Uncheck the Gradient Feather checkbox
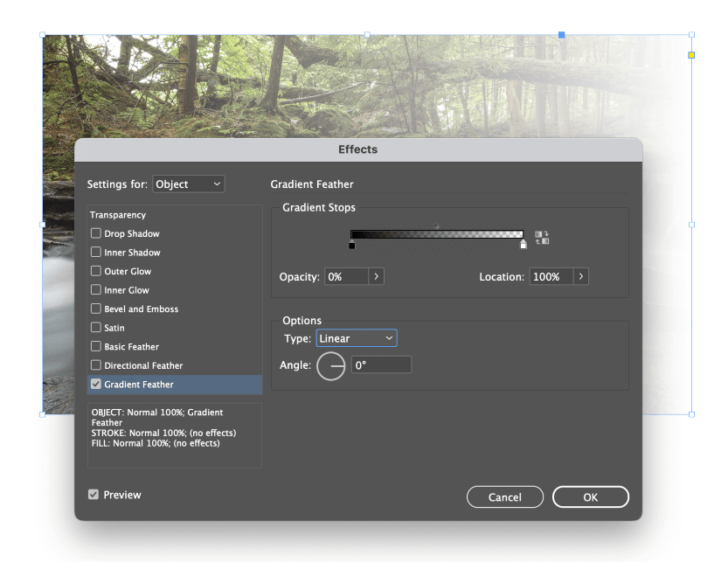Viewport: 728px width, 562px height. coord(96,384)
